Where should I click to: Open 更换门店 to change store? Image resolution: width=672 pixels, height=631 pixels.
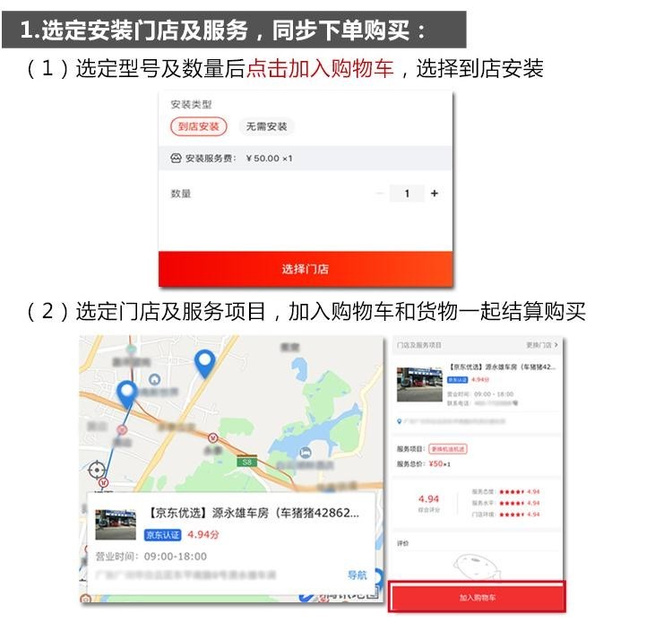click(x=542, y=345)
